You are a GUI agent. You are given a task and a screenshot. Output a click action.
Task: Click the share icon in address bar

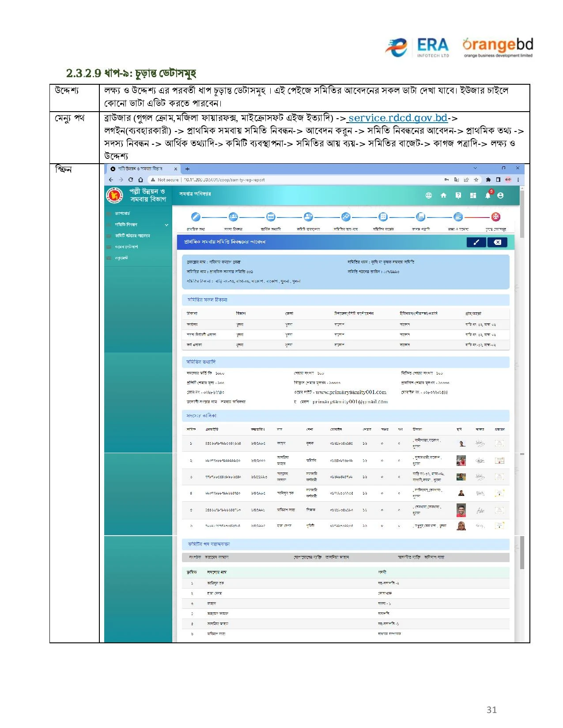click(x=466, y=180)
